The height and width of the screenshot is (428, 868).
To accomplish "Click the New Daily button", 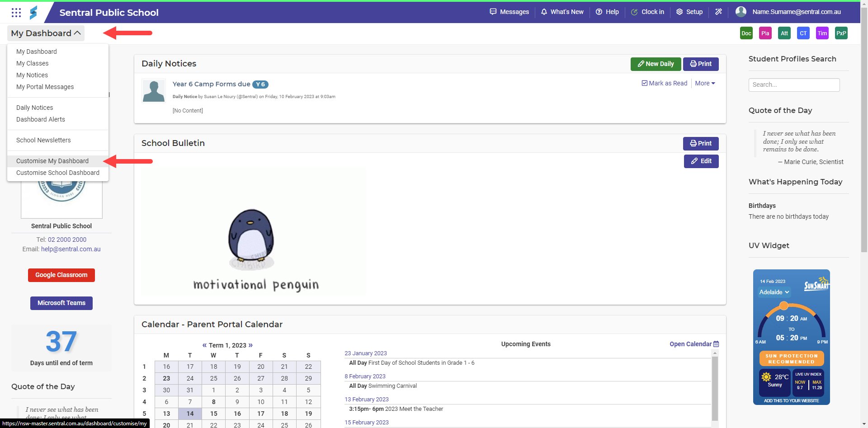I will [655, 64].
